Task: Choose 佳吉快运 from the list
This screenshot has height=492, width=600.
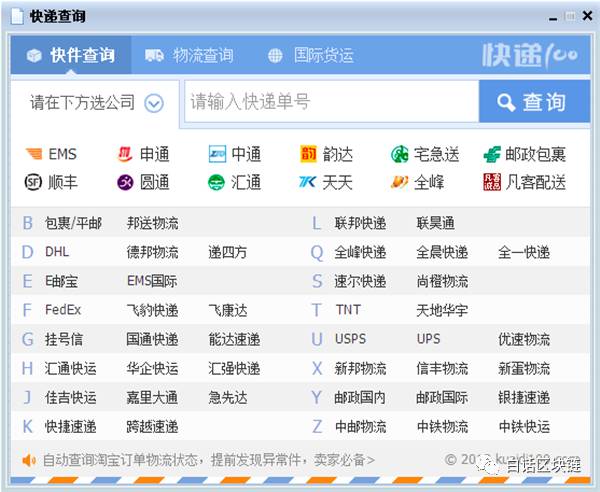Action: [70, 398]
